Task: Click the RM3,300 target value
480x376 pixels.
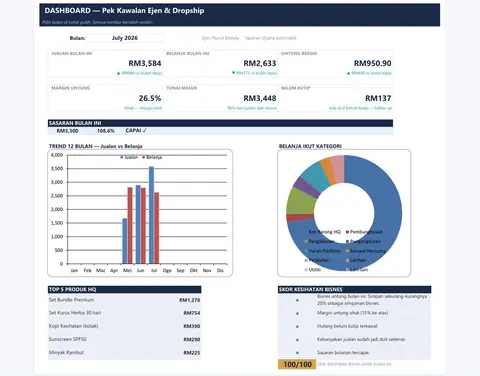Action: pyautogui.click(x=67, y=131)
